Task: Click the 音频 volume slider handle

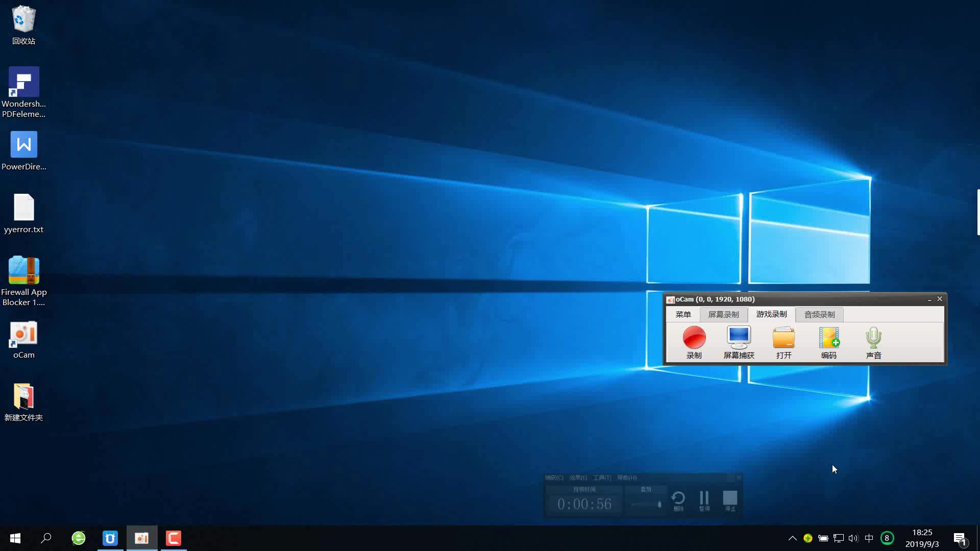Action: pos(659,504)
